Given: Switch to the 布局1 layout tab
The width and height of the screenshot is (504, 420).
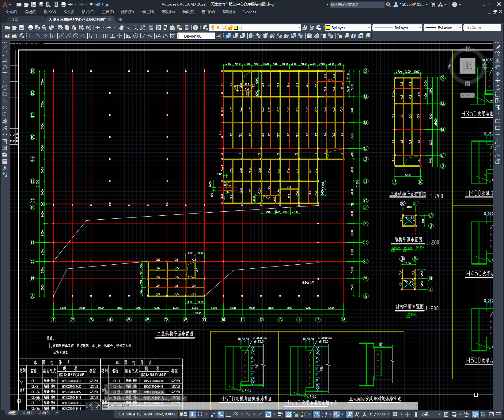Looking at the screenshot, I should [x=27, y=413].
